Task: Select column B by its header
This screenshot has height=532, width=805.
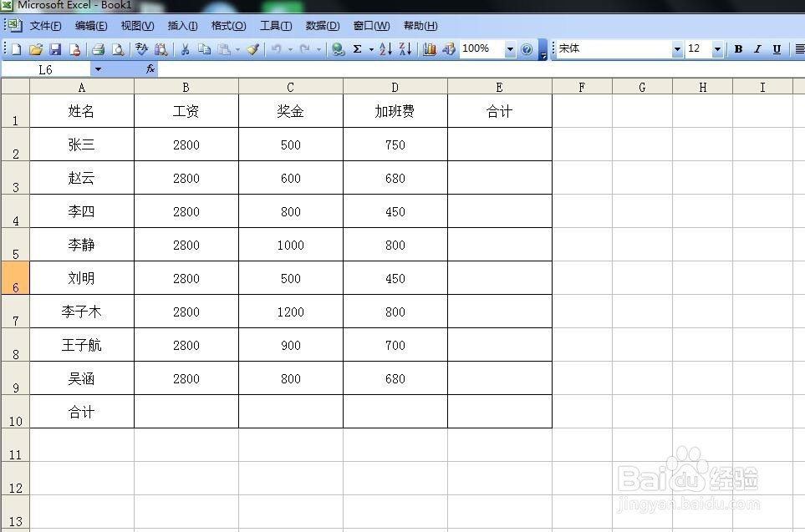Action: click(x=186, y=87)
